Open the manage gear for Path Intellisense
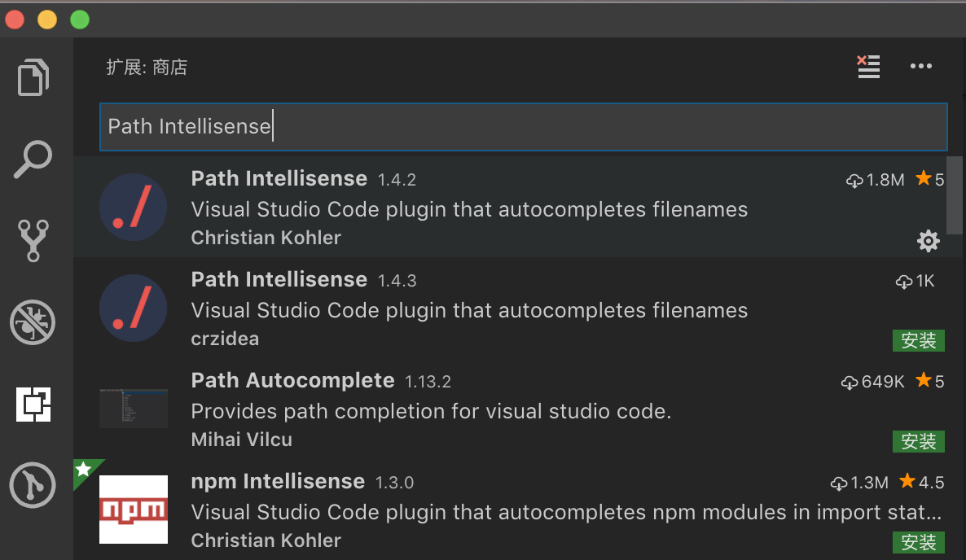 click(x=928, y=241)
